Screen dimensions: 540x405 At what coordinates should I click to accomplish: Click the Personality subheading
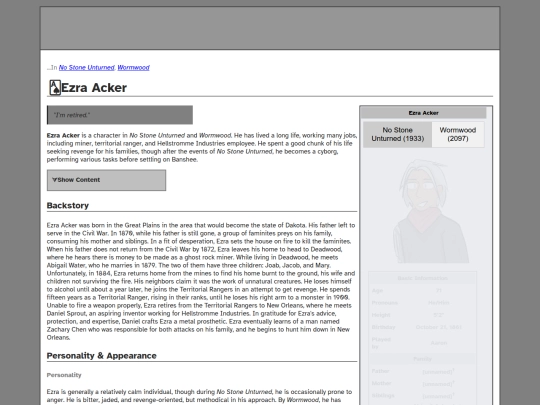point(64,375)
